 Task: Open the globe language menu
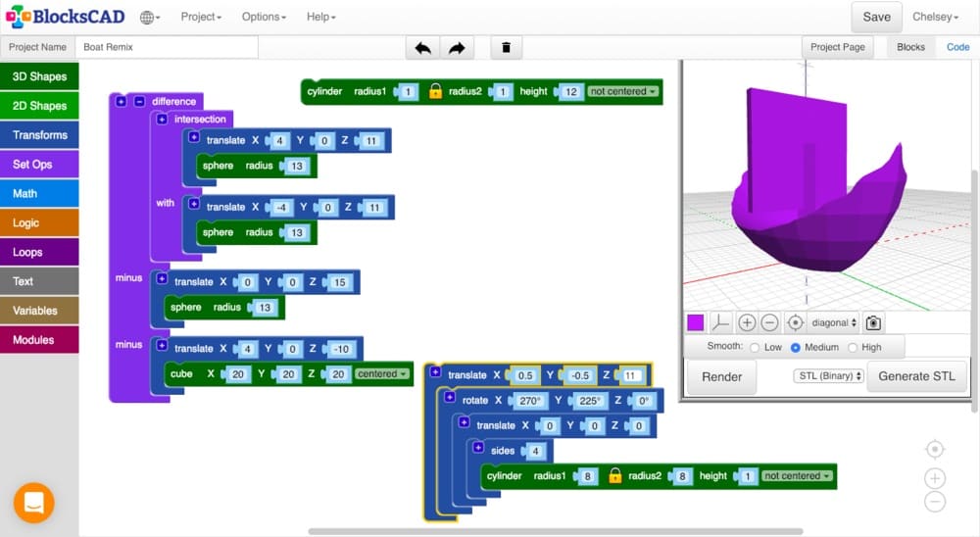pos(150,17)
